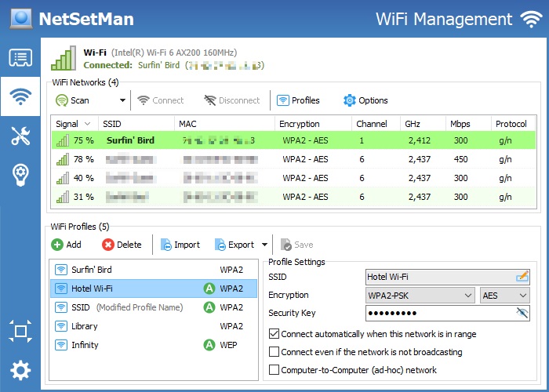Sort by the Protocol column header
The height and width of the screenshot is (392, 549).
tap(513, 124)
